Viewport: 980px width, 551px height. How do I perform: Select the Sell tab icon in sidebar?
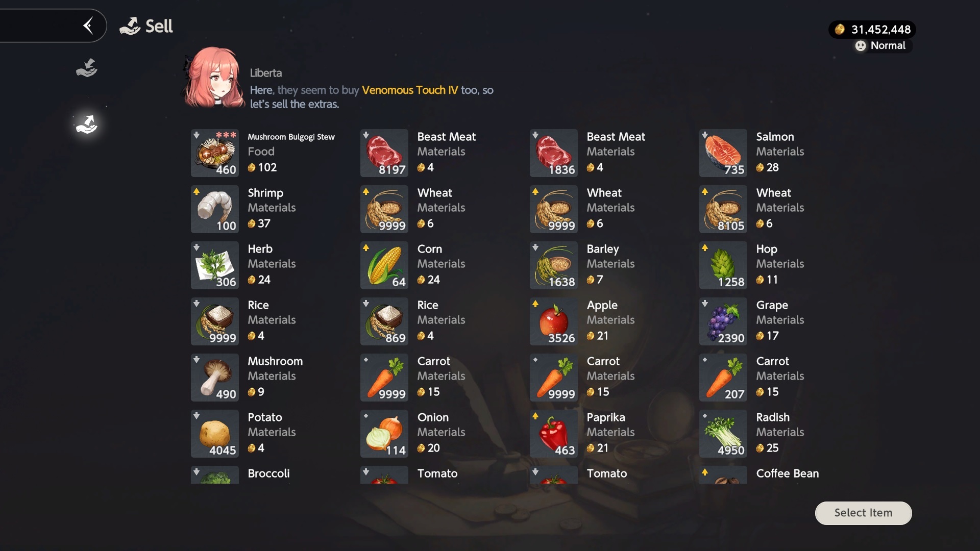click(x=87, y=124)
